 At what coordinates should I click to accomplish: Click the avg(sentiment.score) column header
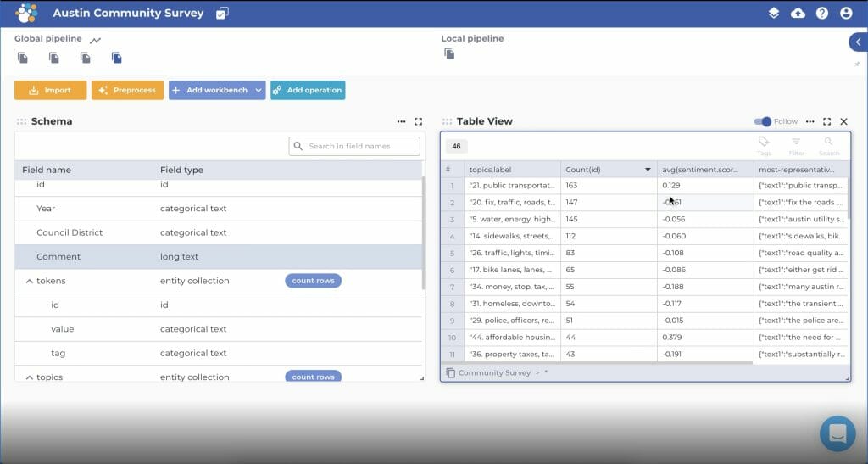(705, 170)
